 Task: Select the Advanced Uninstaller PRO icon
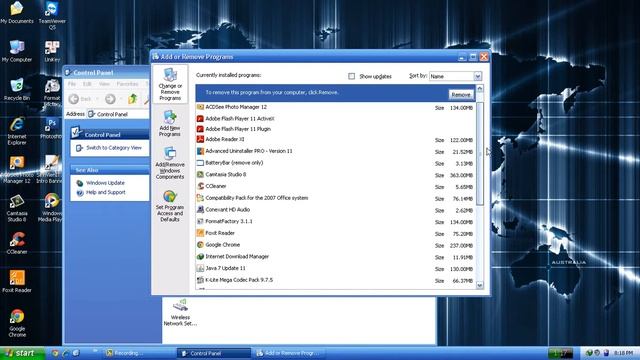[200, 151]
